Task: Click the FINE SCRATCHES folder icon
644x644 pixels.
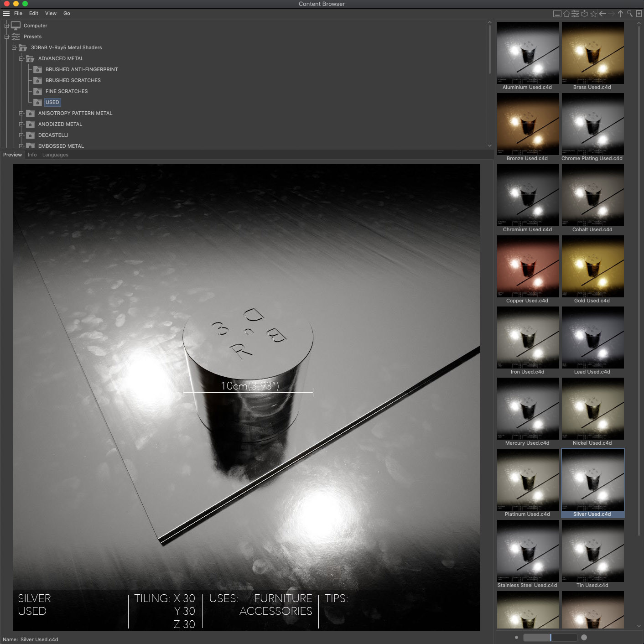Action: pos(37,91)
